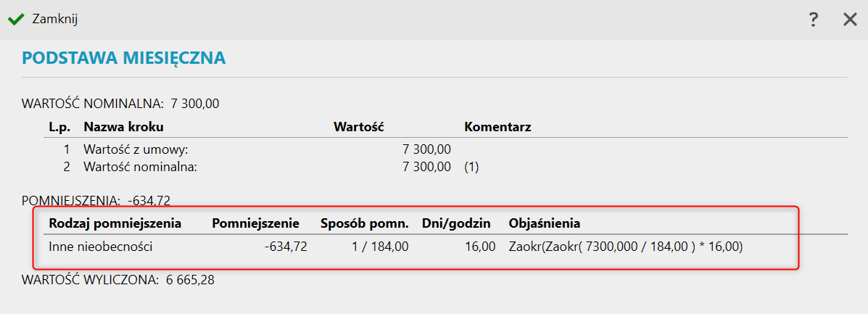Click the green checkmark beside Zamknij
The image size is (868, 314).
[x=16, y=20]
